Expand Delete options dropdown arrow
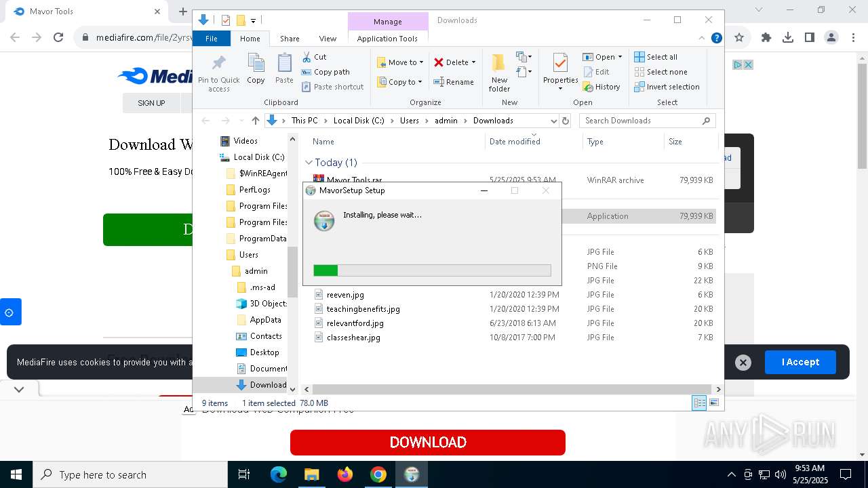 click(x=473, y=62)
